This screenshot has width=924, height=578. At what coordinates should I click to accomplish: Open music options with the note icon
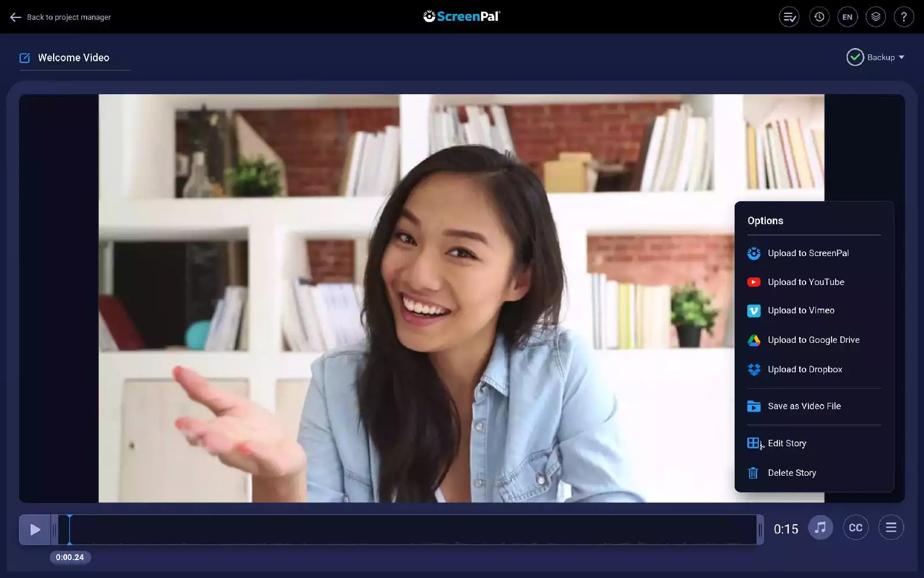click(x=821, y=527)
